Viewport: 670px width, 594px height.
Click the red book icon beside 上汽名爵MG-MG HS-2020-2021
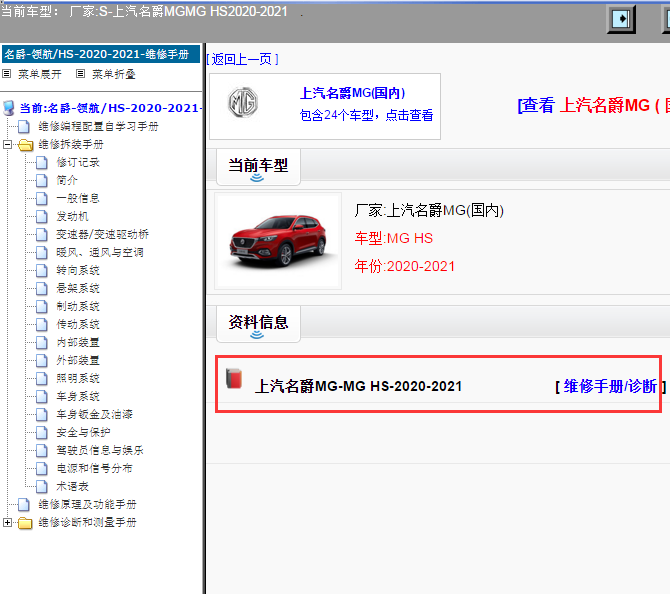point(234,378)
